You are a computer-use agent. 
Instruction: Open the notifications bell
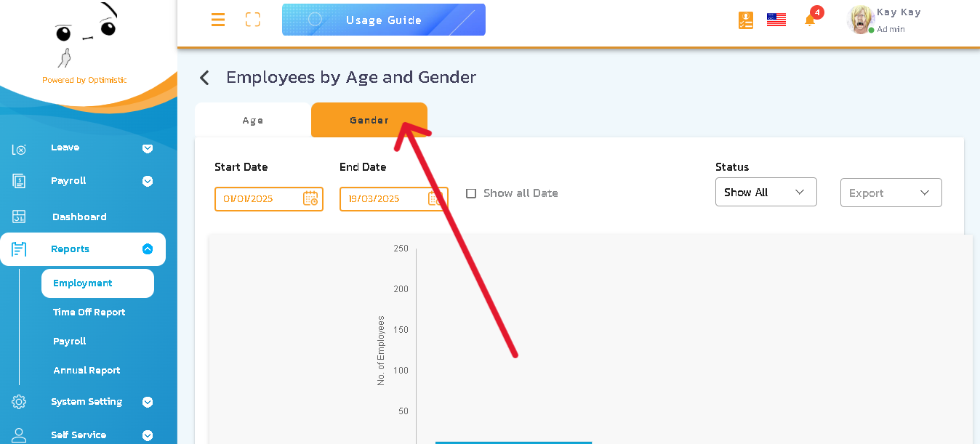click(810, 20)
